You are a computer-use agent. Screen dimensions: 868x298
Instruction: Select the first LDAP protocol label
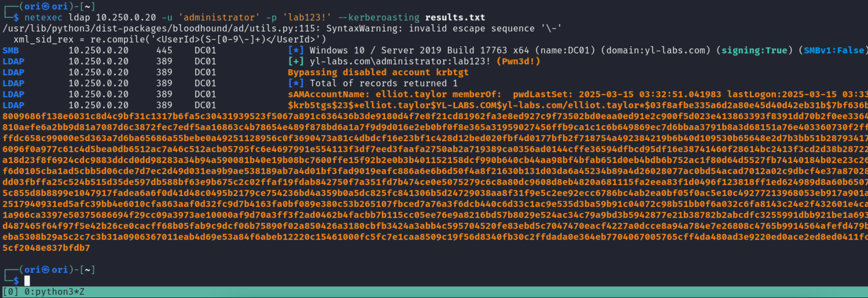13,61
